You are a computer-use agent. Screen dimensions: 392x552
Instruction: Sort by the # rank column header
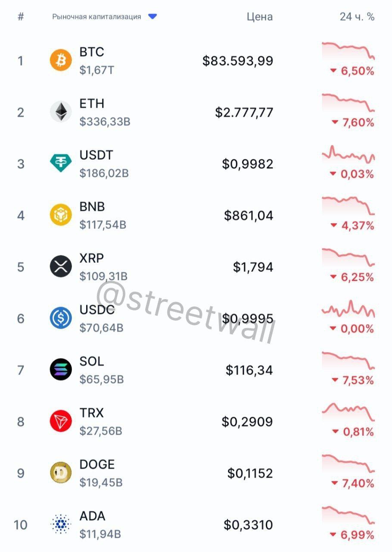click(20, 17)
